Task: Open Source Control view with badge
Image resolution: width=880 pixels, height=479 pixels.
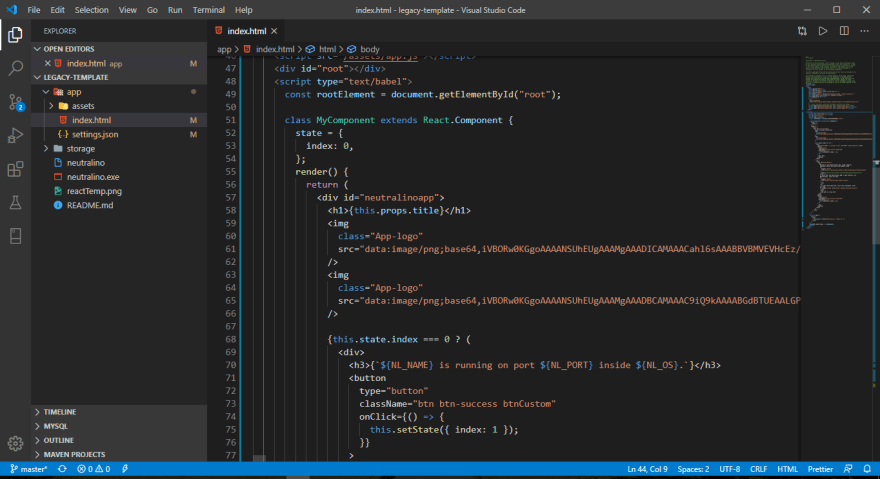Action: pos(15,102)
